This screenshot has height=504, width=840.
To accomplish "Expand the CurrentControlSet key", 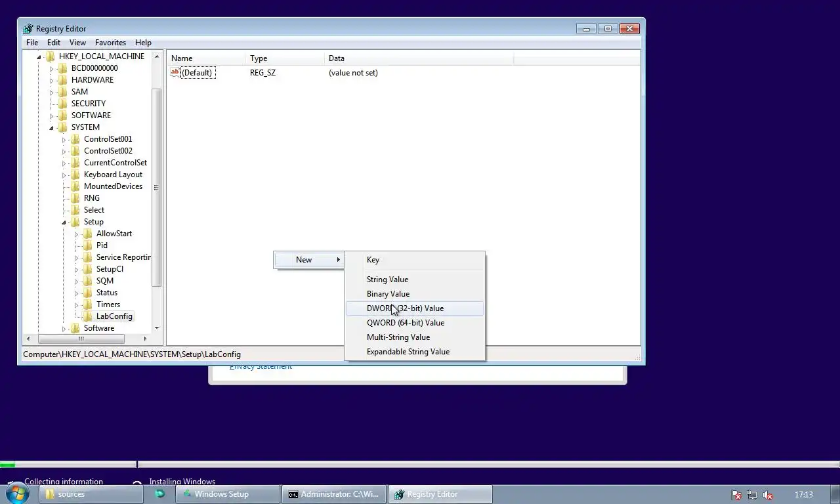I will [x=64, y=163].
